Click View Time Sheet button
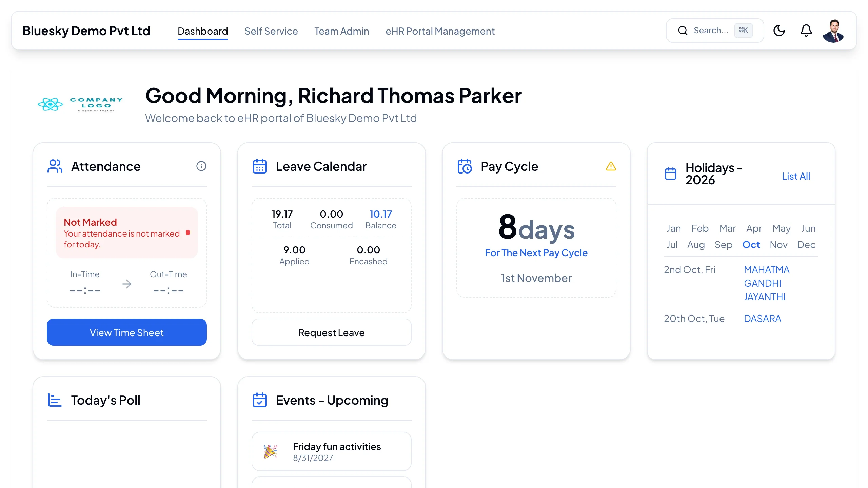The image size is (868, 488). (x=127, y=332)
